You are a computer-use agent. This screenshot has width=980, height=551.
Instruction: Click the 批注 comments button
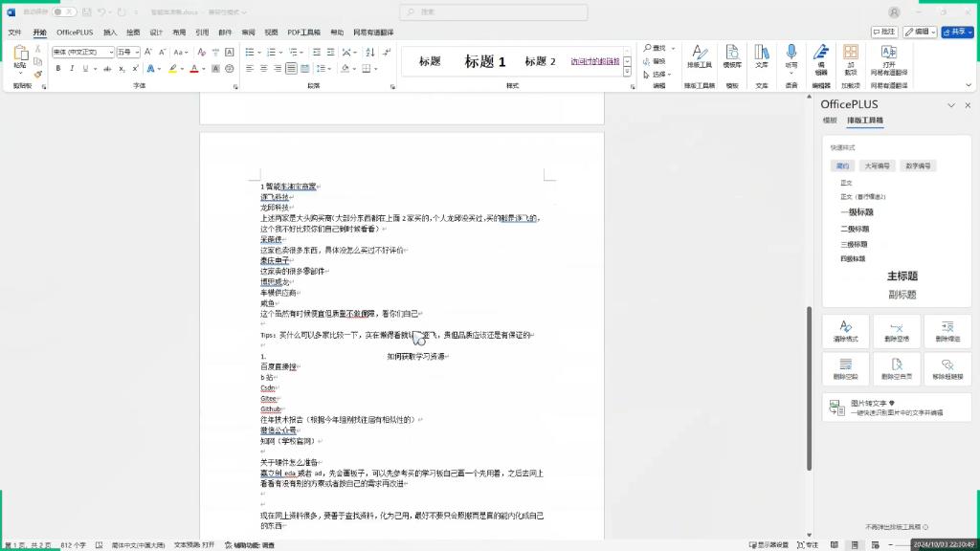click(885, 32)
